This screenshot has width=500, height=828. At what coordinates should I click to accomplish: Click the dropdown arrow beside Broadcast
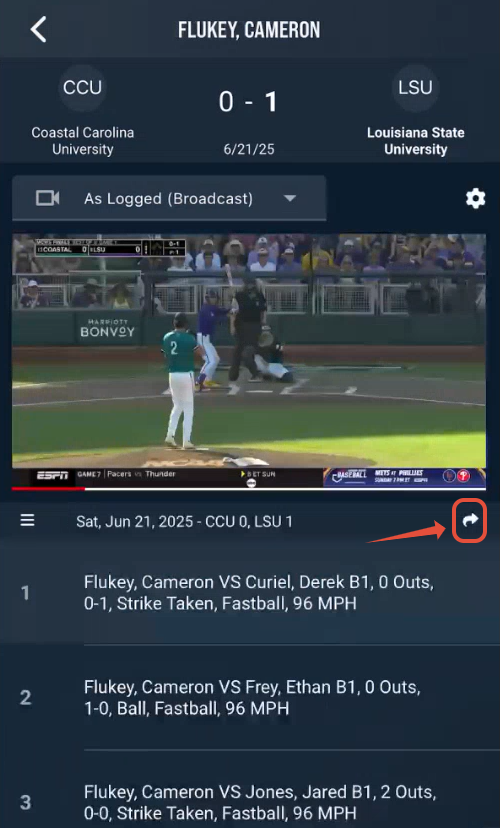(289, 199)
